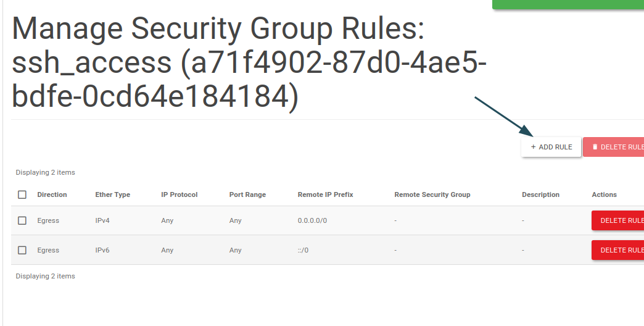Tick the select-all checkbox in table header
Image resolution: width=644 pixels, height=326 pixels.
point(22,194)
